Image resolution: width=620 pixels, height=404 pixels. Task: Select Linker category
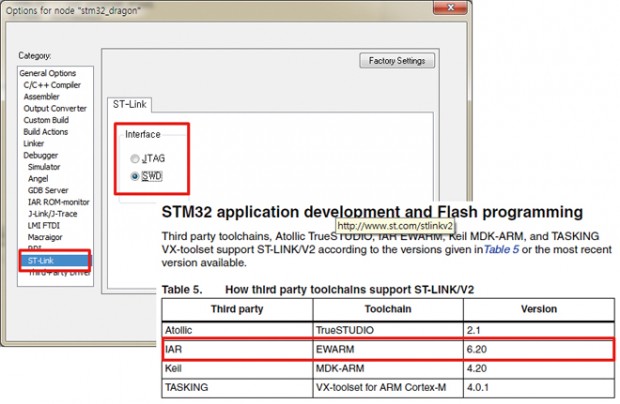coord(34,143)
